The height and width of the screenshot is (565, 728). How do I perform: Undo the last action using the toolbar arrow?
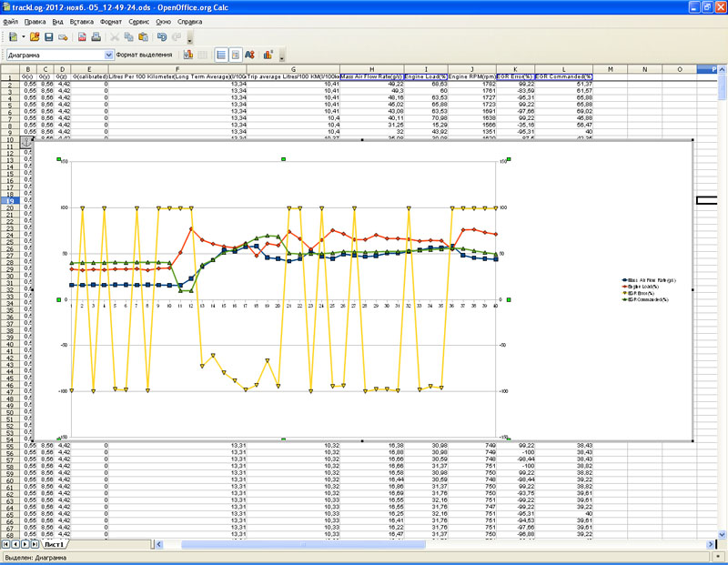[162, 37]
